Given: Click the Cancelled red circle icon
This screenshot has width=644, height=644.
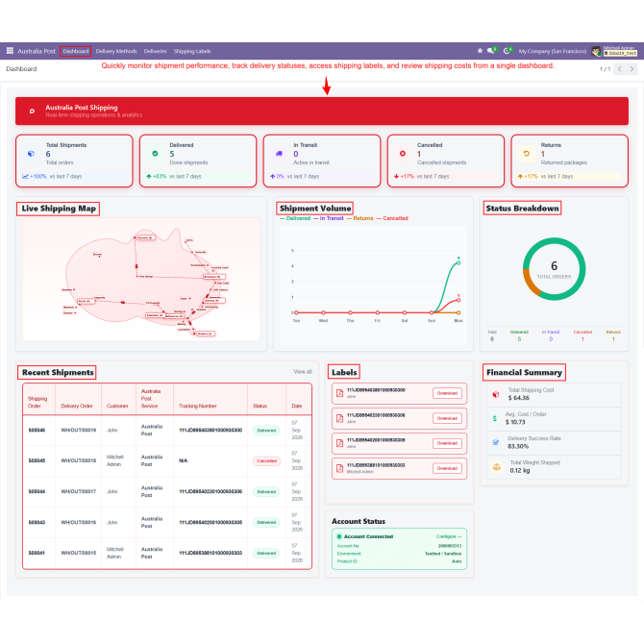Looking at the screenshot, I should (403, 154).
